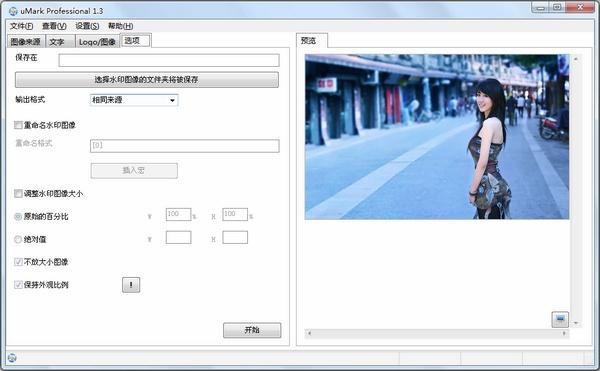This screenshot has width=600, height=371.
Task: Click the 保存在 path input field
Action: [169, 60]
